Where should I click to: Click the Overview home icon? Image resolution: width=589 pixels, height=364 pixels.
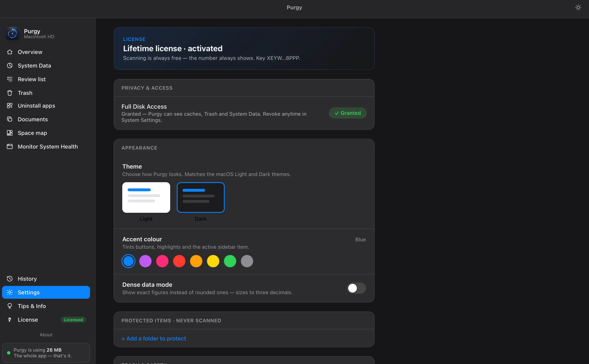click(10, 52)
